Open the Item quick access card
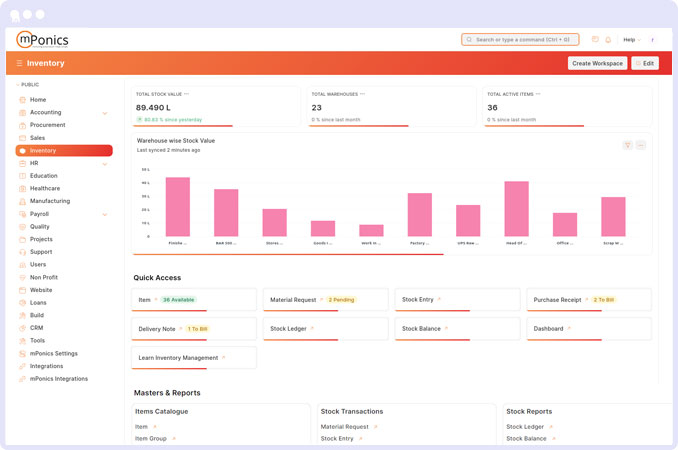The image size is (678, 450). (x=194, y=300)
